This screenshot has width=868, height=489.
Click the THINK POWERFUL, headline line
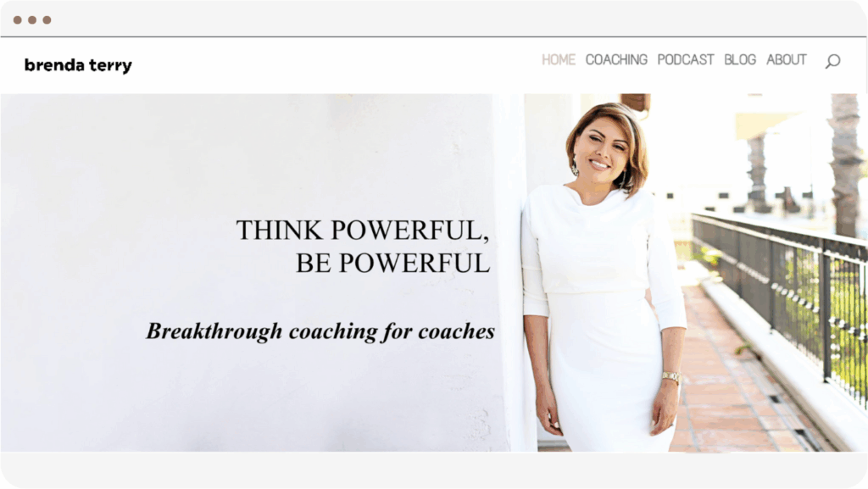coord(363,231)
